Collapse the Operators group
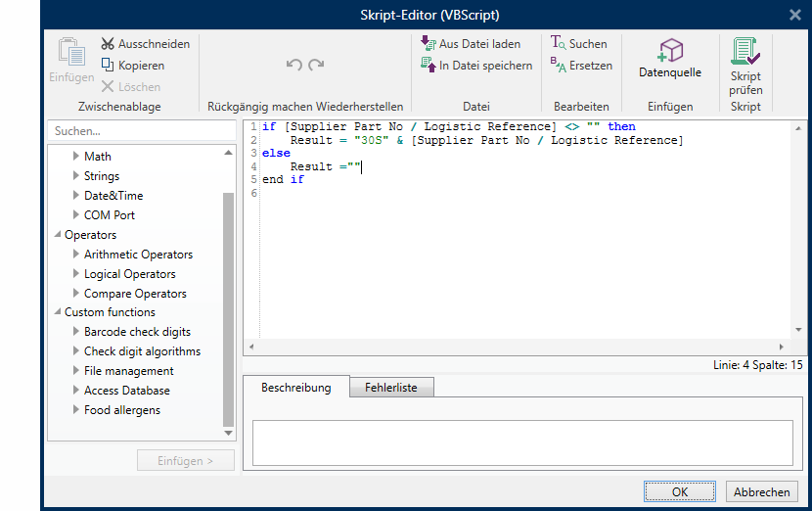Viewport: 812px width, 511px height. (x=57, y=234)
